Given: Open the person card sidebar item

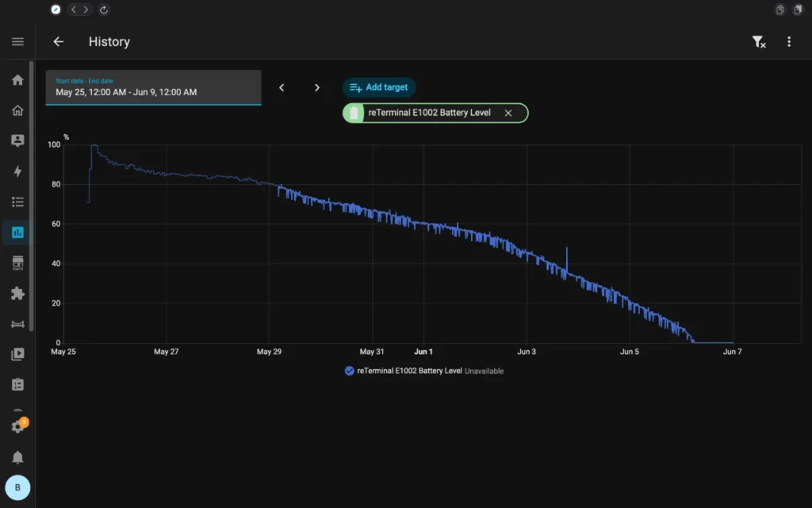Looking at the screenshot, I should 17,140.
